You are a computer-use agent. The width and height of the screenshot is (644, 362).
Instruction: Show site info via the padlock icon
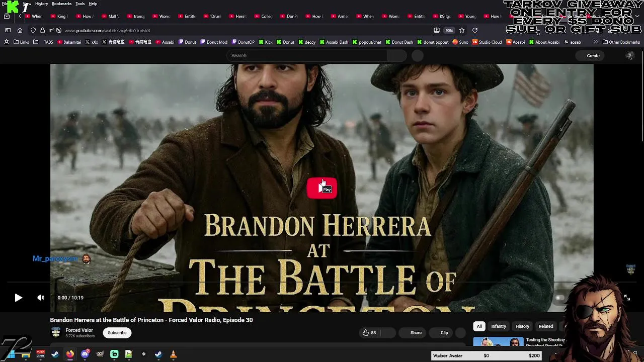pos(42,30)
